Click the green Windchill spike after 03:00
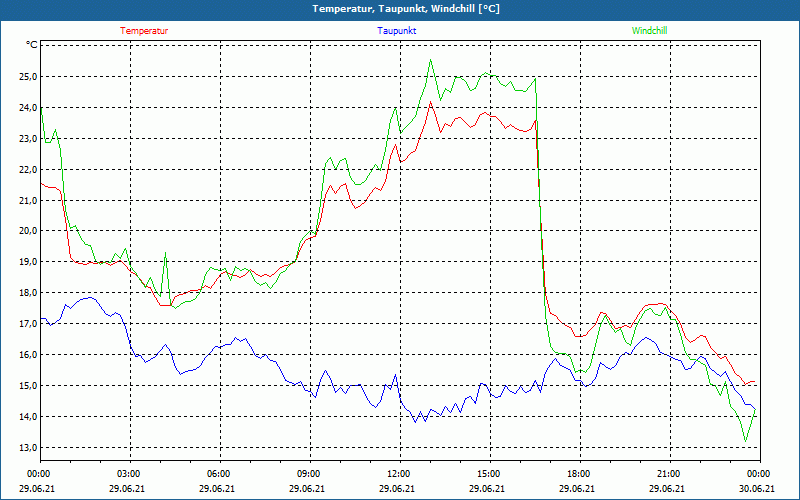This screenshot has height=500, width=800. [165, 252]
